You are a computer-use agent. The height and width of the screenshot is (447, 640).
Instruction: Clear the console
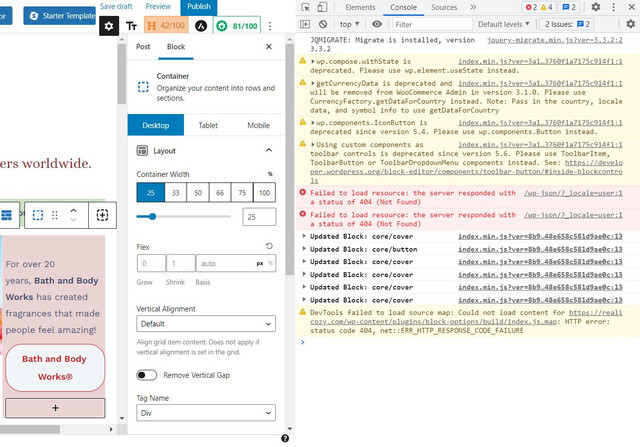[323, 24]
